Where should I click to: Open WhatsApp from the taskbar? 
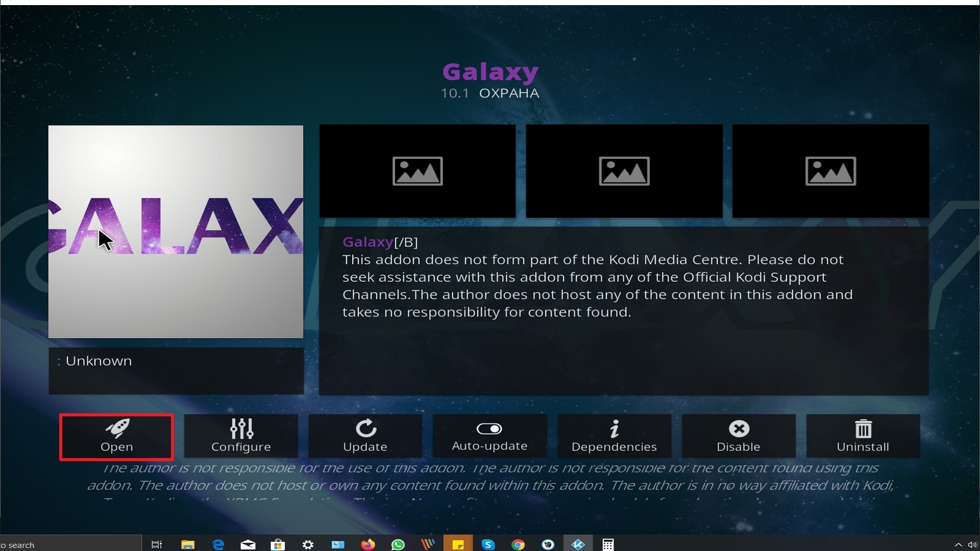398,544
